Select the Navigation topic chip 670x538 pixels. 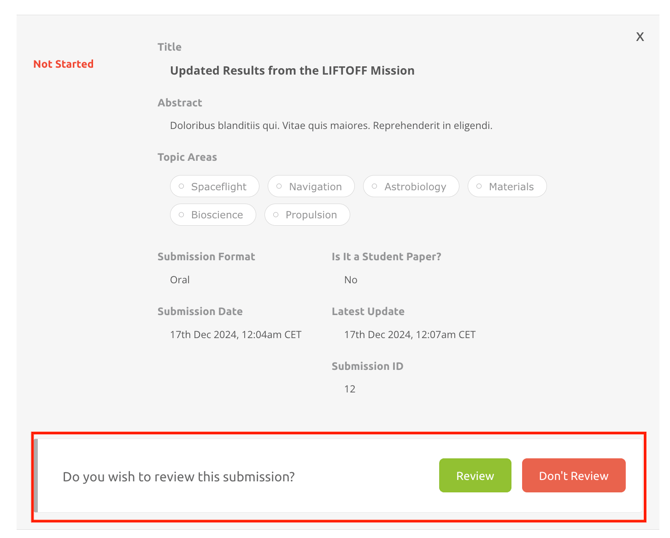tap(311, 187)
